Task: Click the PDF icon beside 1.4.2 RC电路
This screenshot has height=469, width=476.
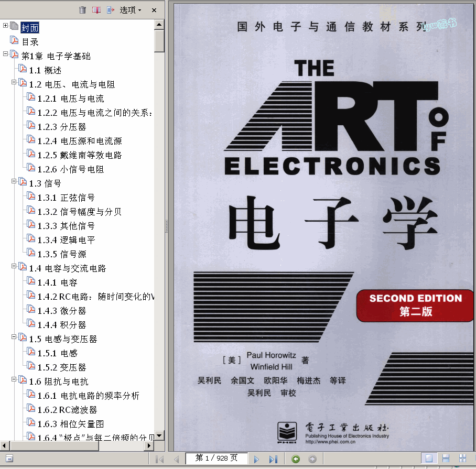Action: tap(30, 295)
